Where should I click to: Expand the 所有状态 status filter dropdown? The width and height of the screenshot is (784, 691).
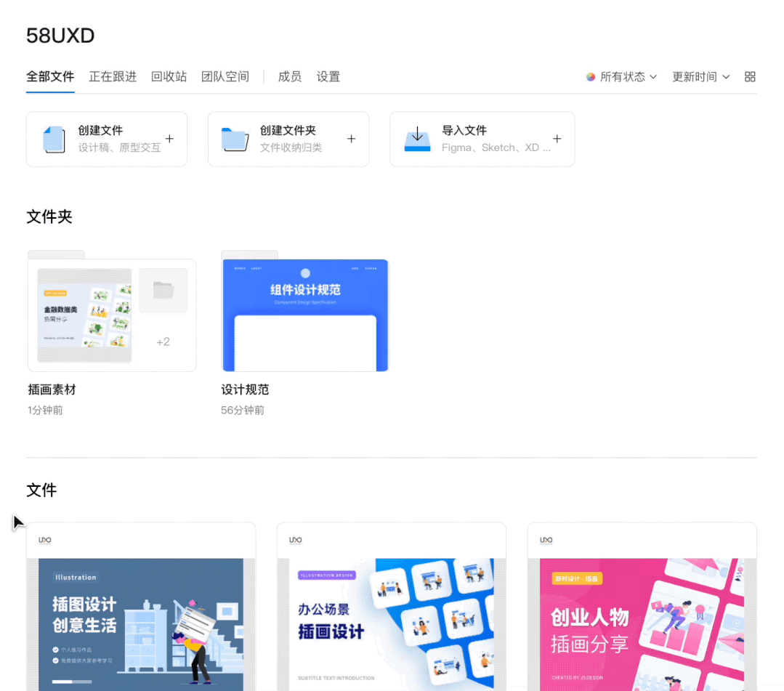click(621, 76)
